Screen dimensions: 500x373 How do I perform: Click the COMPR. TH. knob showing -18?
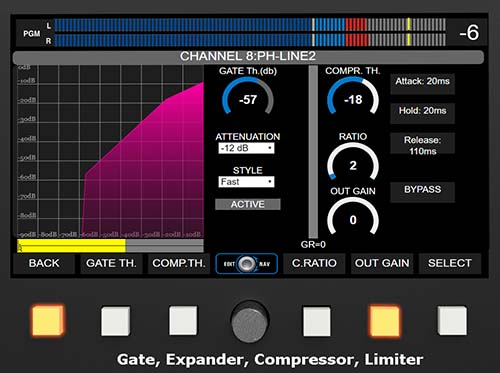353,99
